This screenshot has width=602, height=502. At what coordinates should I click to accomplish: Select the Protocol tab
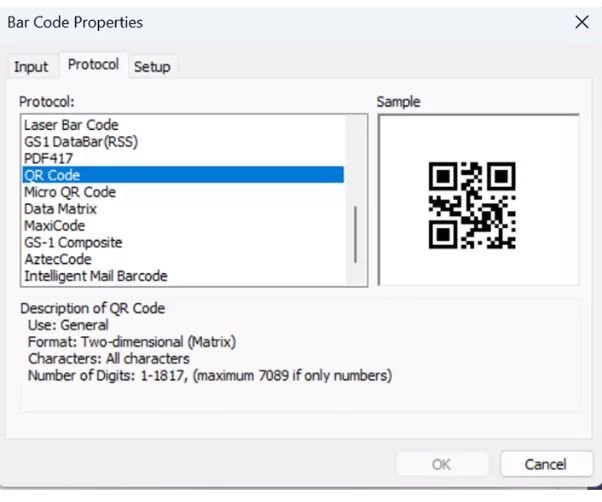click(93, 65)
